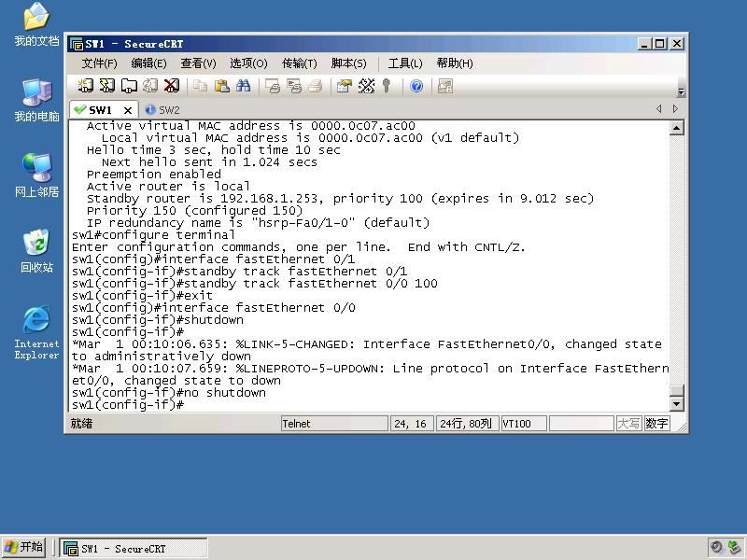Click the Copy toolbar icon
Screen dimensions: 747x560
200,86
